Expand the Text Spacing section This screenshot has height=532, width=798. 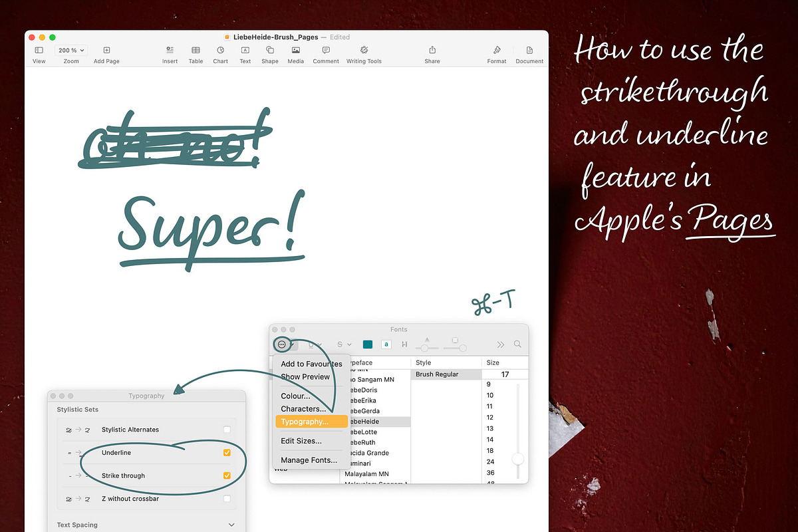coord(231,525)
